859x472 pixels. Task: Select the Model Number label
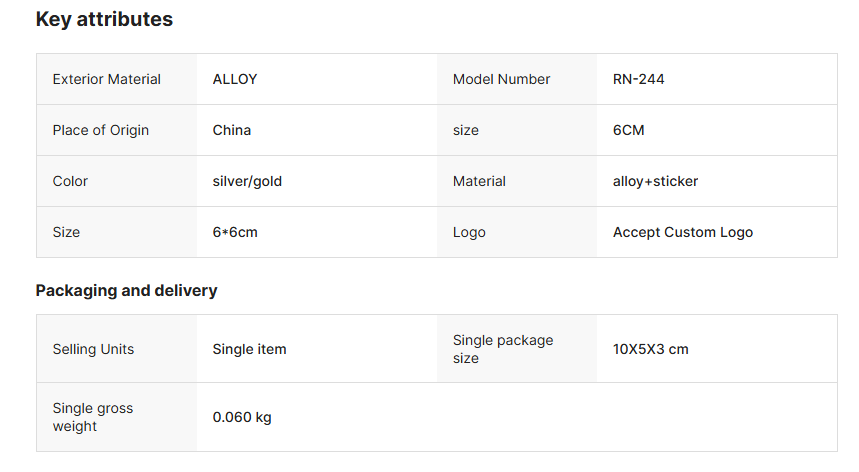tap(502, 79)
